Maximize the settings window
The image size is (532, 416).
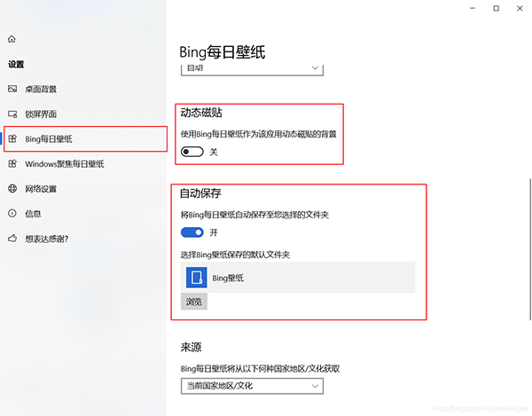click(496, 8)
